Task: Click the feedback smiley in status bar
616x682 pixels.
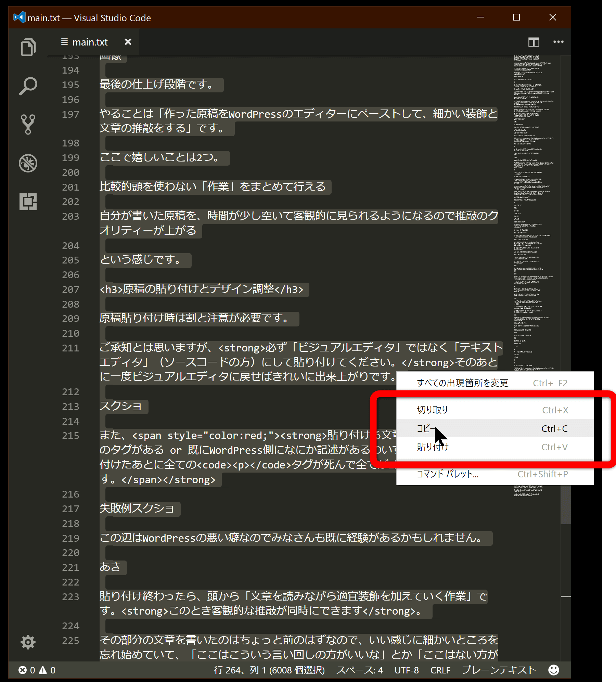Action: (x=553, y=670)
